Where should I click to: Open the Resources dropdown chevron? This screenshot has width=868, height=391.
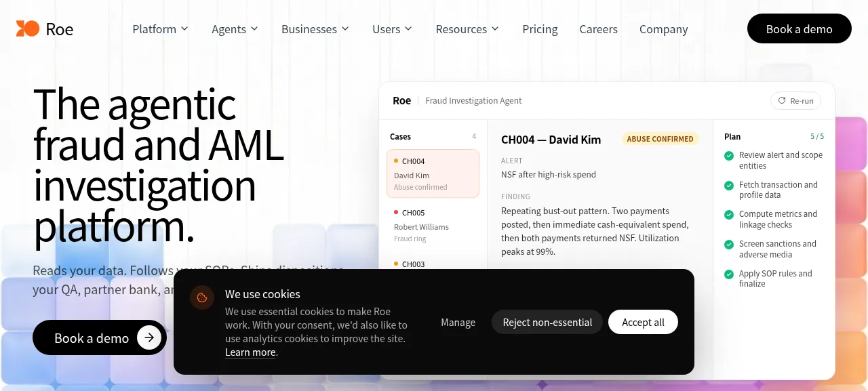tap(495, 29)
